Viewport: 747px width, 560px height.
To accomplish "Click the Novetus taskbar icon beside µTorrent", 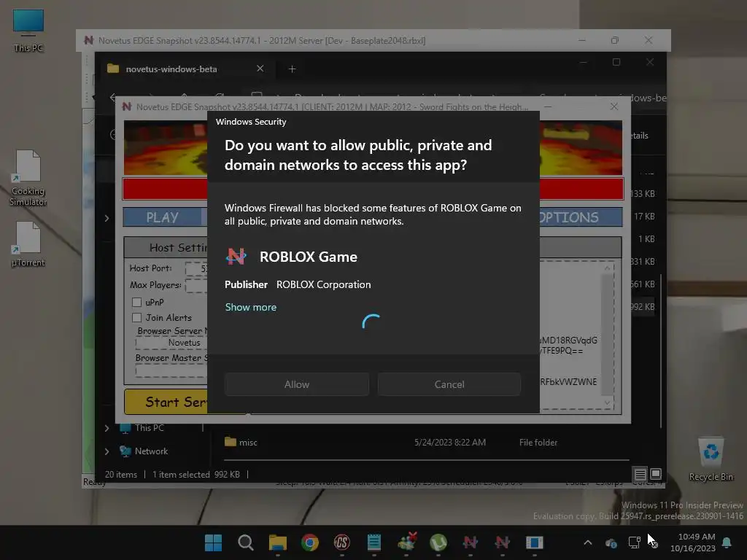I will click(x=471, y=542).
